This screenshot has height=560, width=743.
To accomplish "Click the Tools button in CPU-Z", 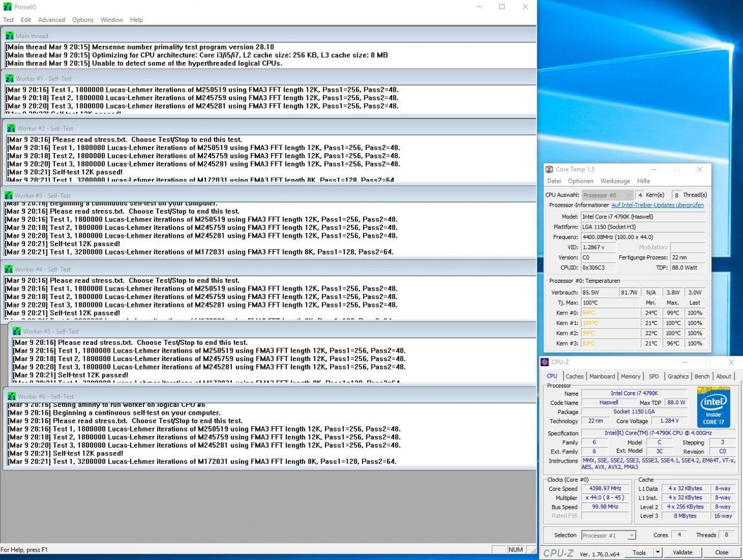I will click(x=639, y=552).
